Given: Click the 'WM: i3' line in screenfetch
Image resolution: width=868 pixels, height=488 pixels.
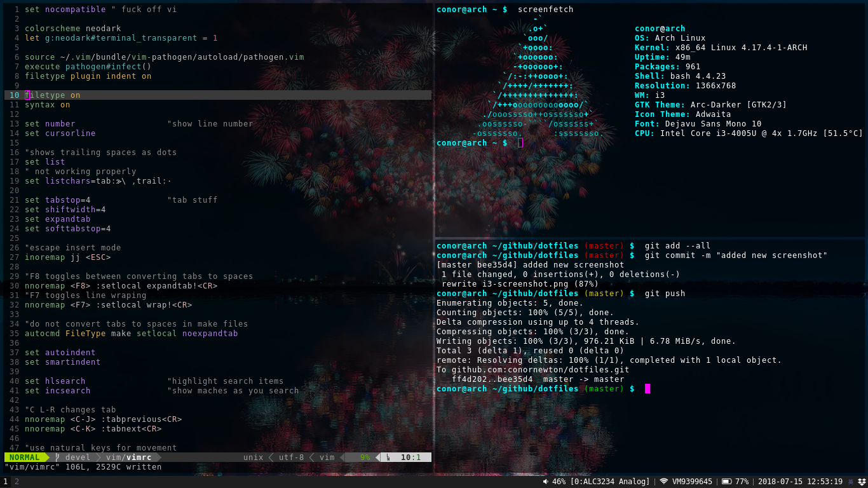Looking at the screenshot, I should point(649,95).
